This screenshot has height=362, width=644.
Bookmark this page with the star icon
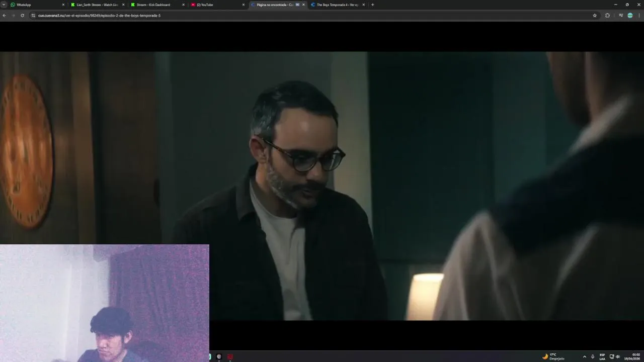[595, 16]
